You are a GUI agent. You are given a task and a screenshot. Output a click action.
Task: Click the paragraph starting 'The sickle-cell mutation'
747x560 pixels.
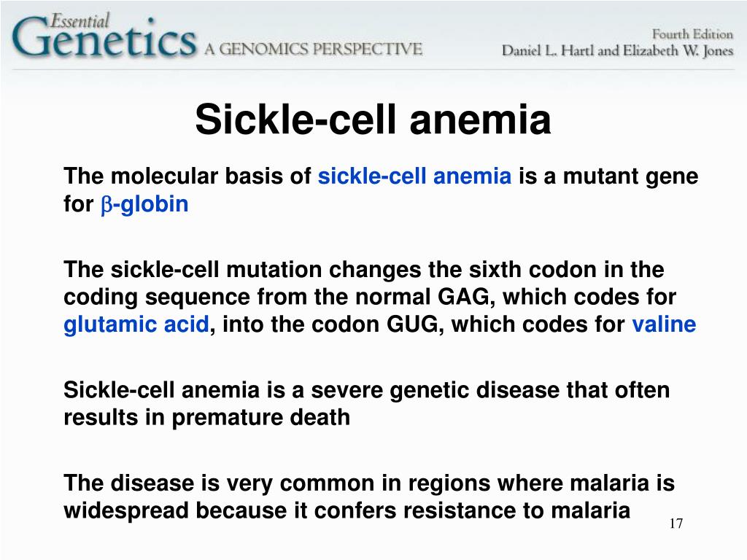[x=379, y=297]
